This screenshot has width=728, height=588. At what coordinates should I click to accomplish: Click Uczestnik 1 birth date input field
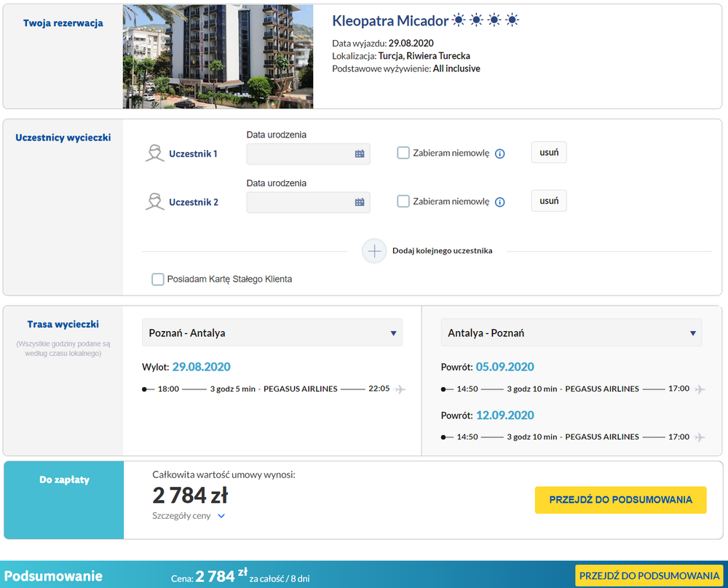[x=308, y=154]
